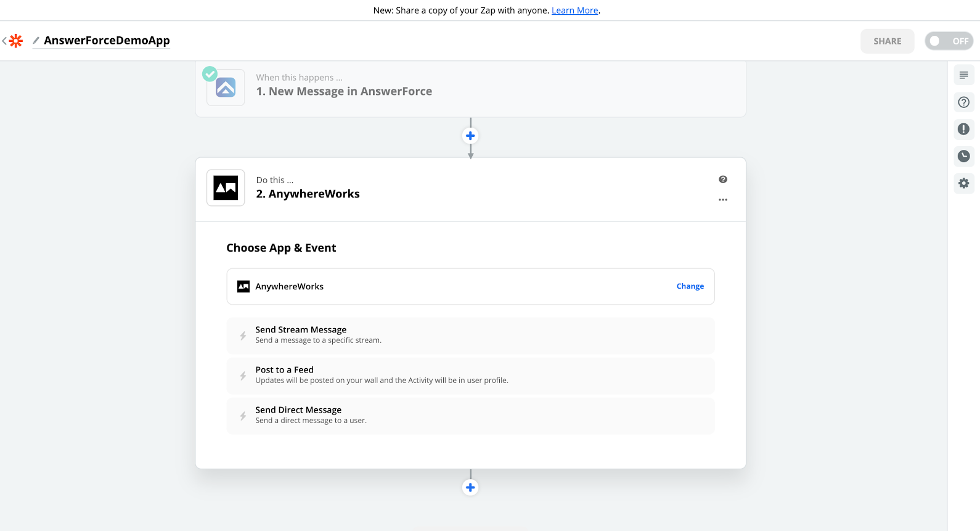Select the Send Stream Message event

(470, 335)
